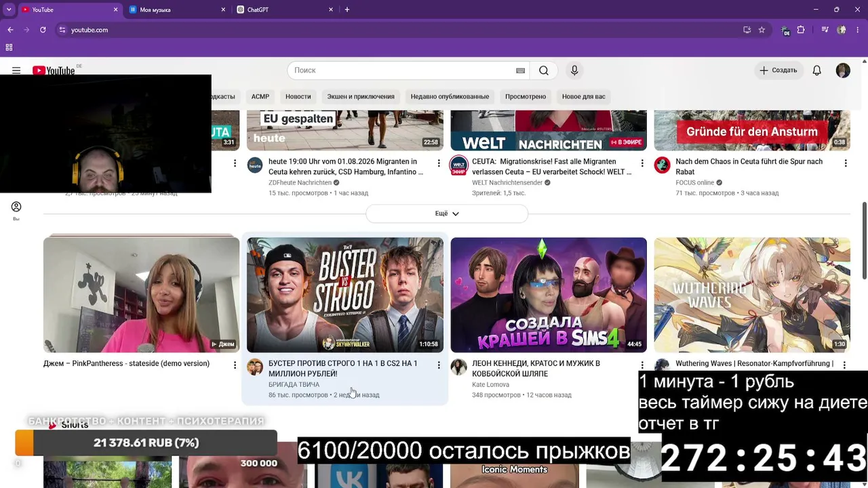Select the 'Новое для вас' chip
The image size is (868, 488).
tap(584, 96)
